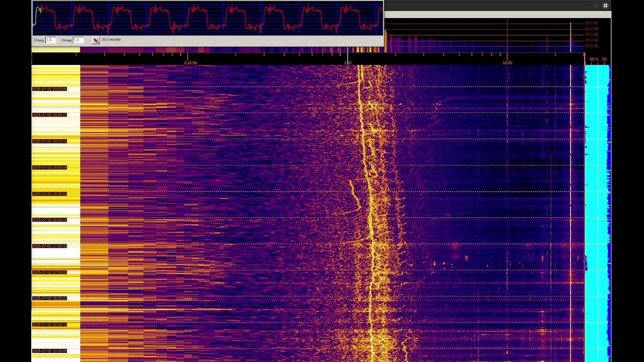Click the 2025-07-02 20:30 timestamp marker

click(49, 89)
